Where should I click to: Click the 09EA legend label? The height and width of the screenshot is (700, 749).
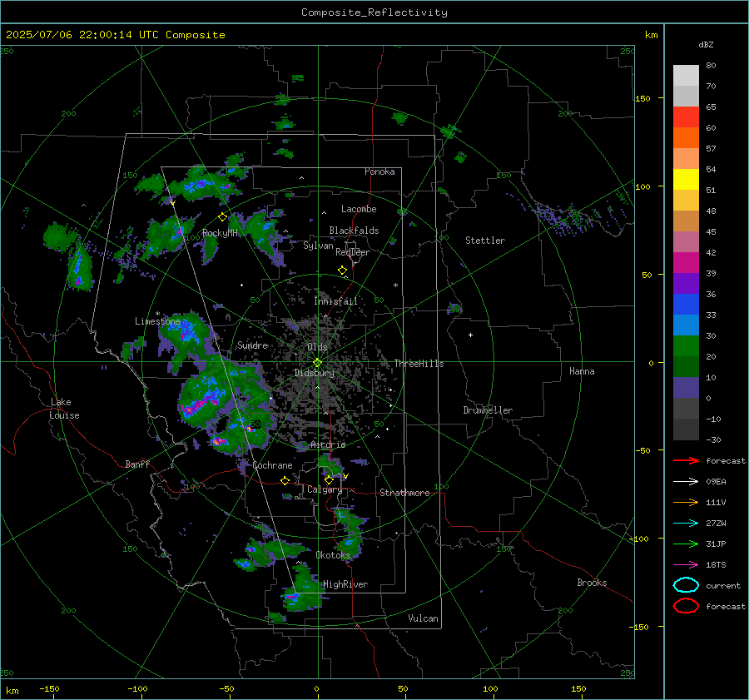click(x=716, y=482)
